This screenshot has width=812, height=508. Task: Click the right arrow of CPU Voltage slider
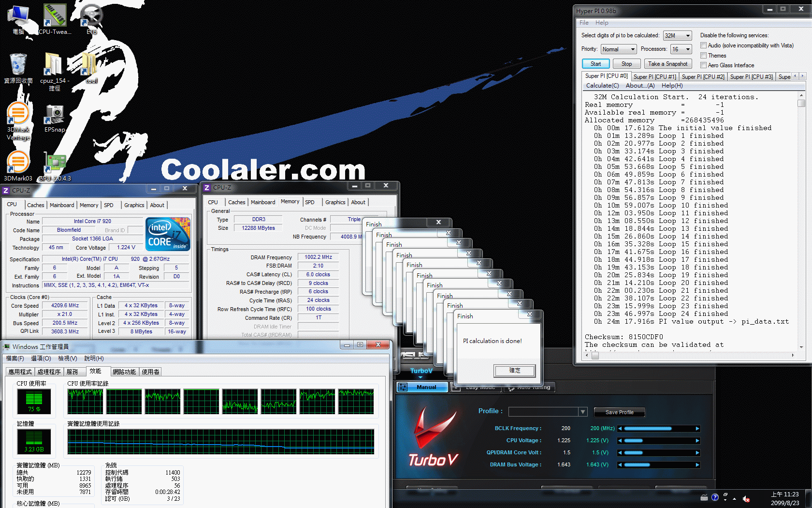point(697,441)
